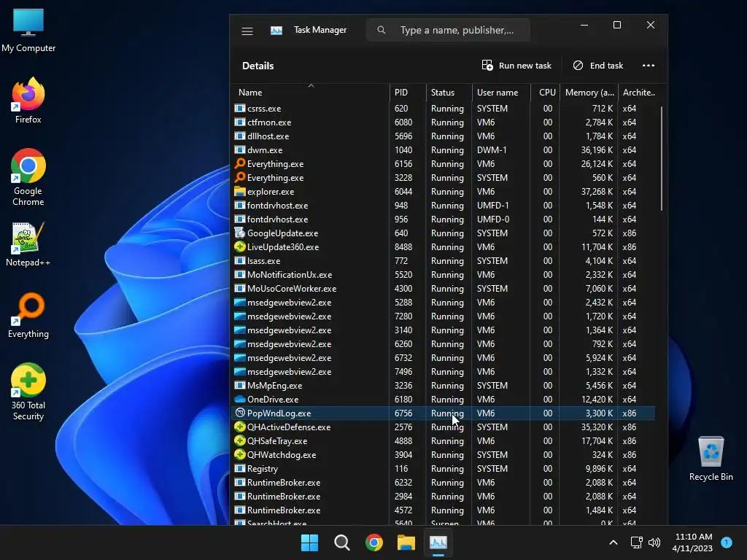Click the process list vertical scrollbar
Image resolution: width=747 pixels, height=560 pixels.
(661, 158)
